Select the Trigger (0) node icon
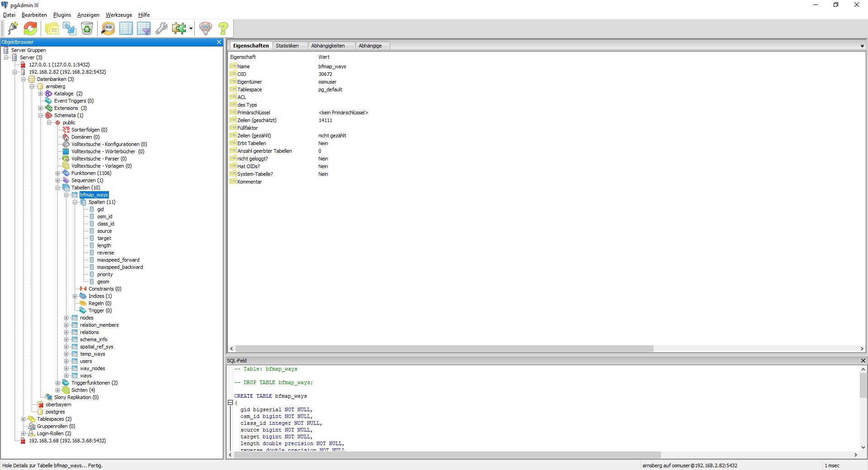The height and width of the screenshot is (470, 868). pyautogui.click(x=83, y=310)
